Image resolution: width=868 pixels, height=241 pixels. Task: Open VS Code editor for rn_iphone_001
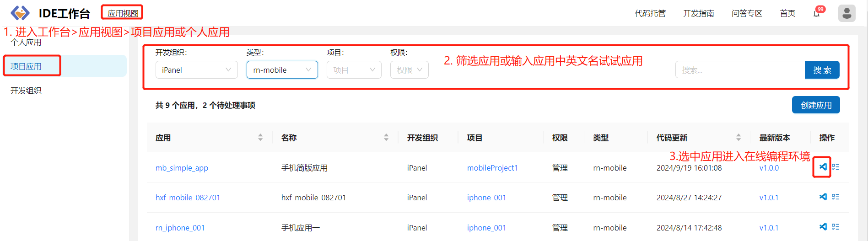(823, 226)
